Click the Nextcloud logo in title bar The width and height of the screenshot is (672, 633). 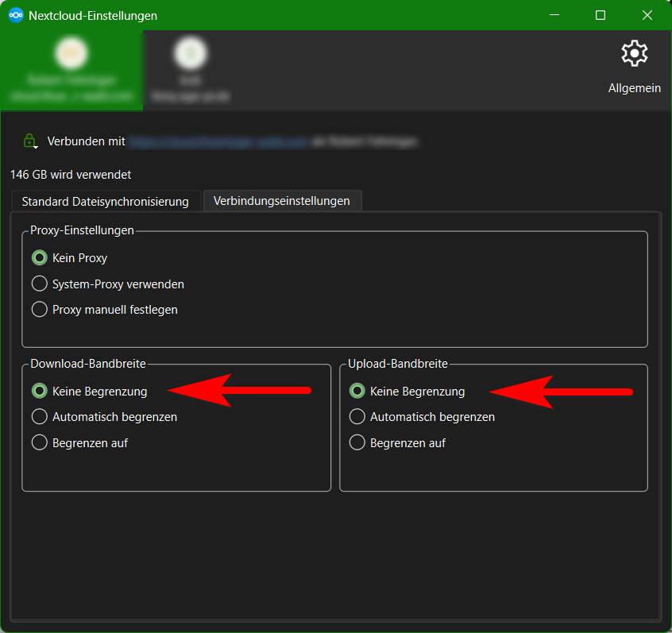(x=15, y=15)
